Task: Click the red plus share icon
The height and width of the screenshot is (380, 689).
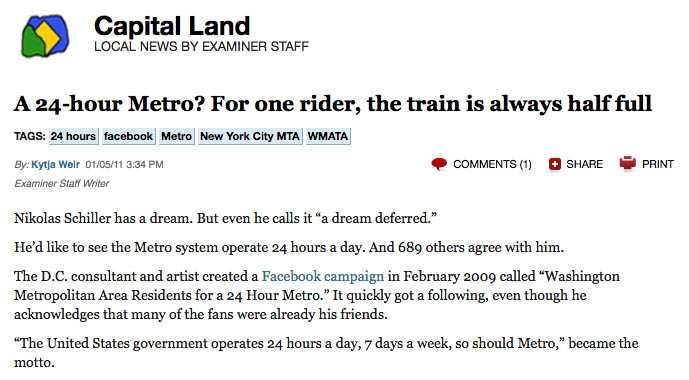Action: (x=555, y=164)
